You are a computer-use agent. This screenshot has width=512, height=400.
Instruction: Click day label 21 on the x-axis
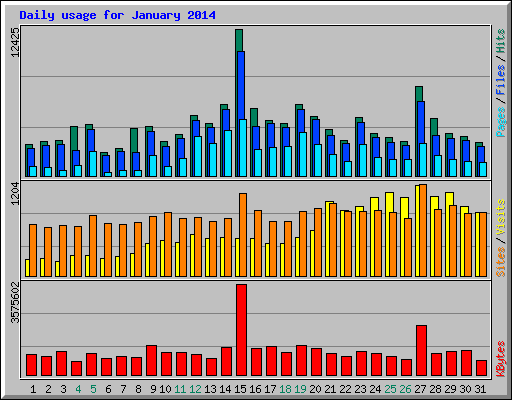point(330,389)
